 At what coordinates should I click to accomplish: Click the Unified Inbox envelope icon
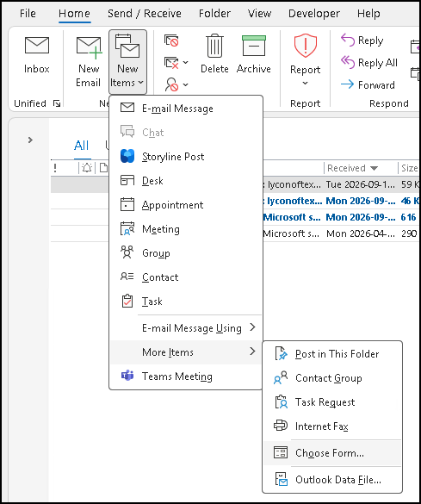coord(37,46)
